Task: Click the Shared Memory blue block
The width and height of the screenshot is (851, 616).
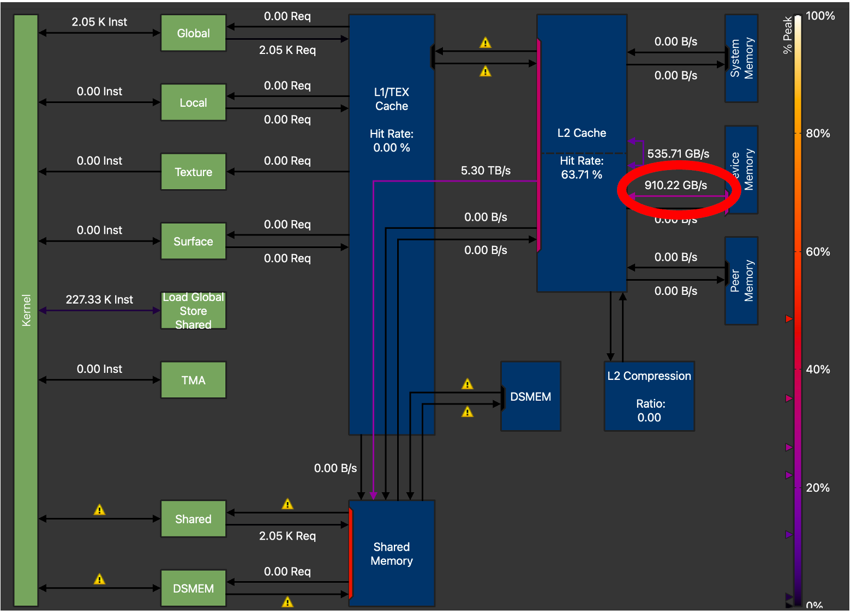Action: (391, 554)
